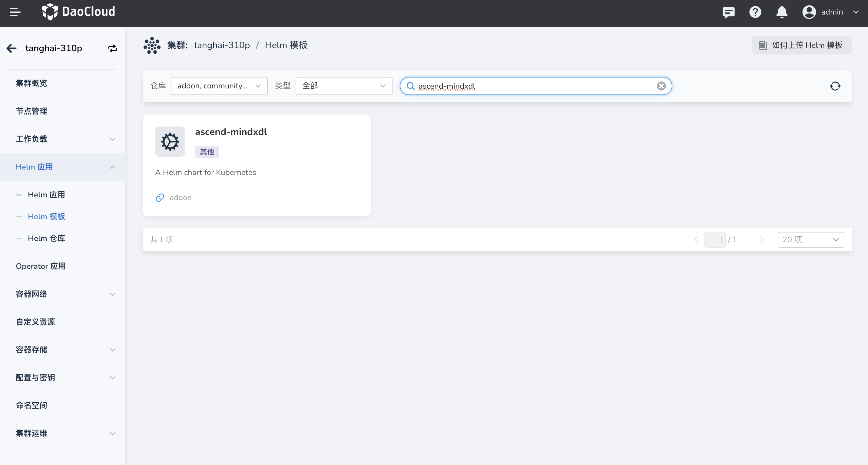
Task: Click the refresh icon next to cluster name
Action: [x=113, y=48]
